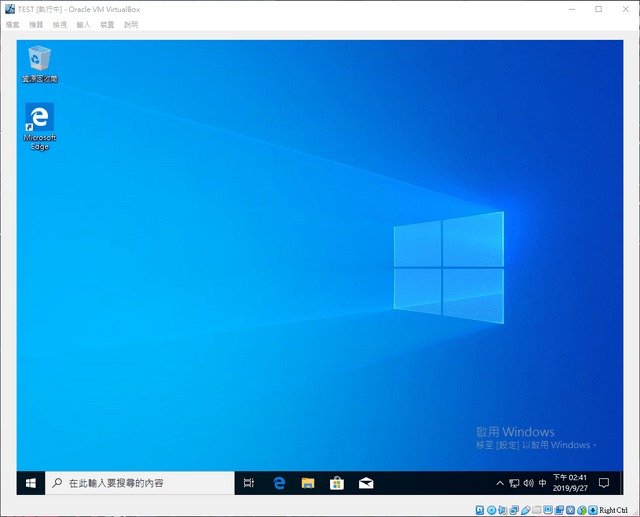The width and height of the screenshot is (640, 517).
Task: Open the volume control speaker icon
Action: 529,483
